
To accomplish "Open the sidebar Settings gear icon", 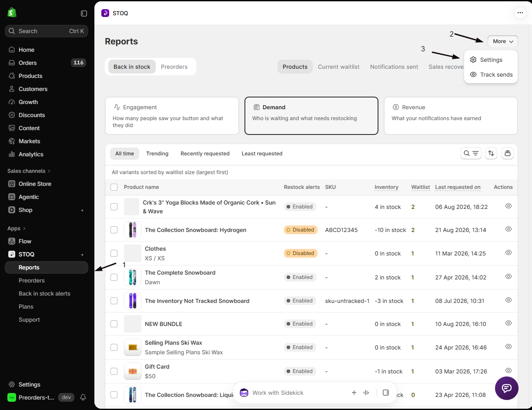I will pyautogui.click(x=12, y=384).
